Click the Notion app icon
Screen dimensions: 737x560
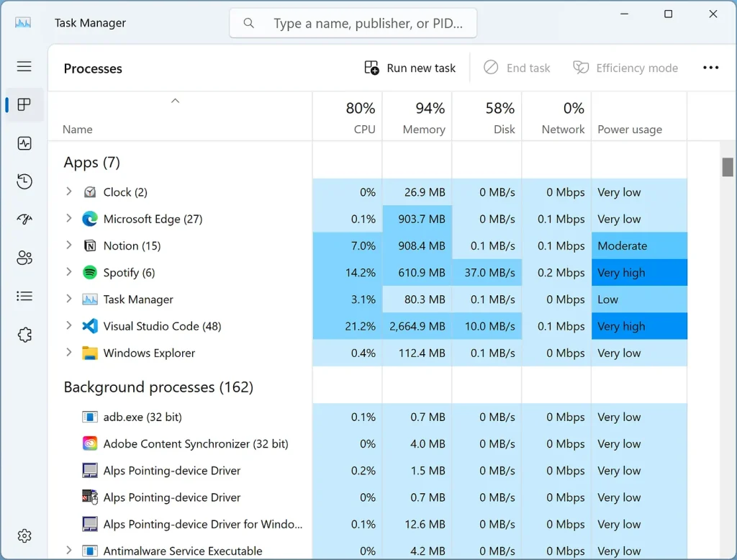tap(90, 245)
